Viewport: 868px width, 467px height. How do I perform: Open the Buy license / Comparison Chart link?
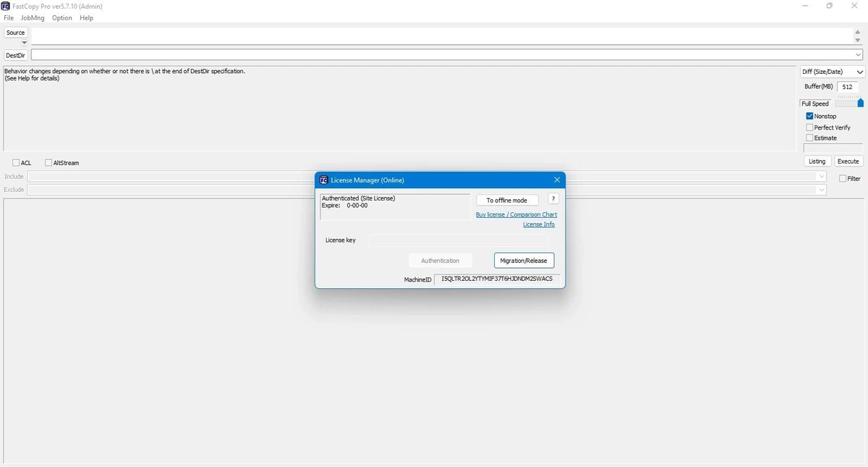pyautogui.click(x=516, y=214)
